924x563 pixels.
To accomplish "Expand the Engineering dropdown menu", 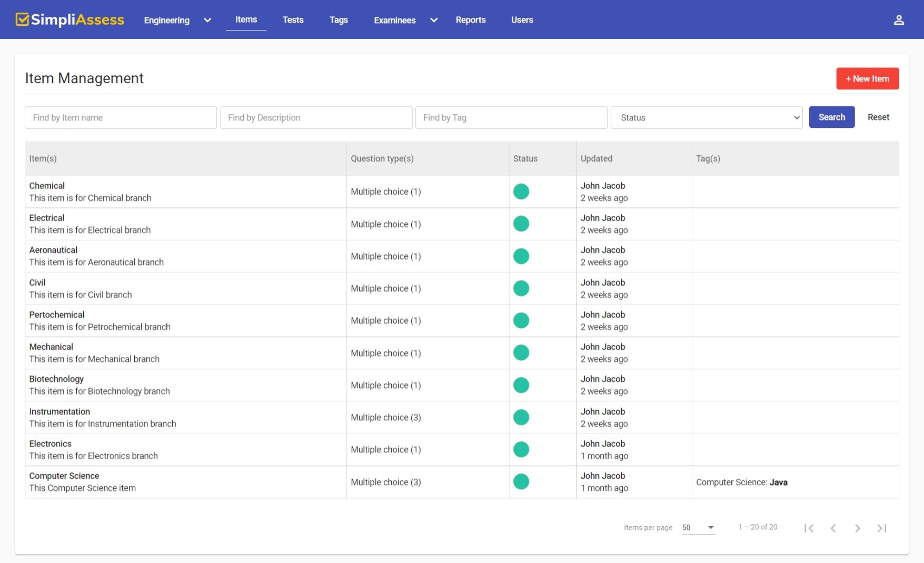I will pos(207,20).
